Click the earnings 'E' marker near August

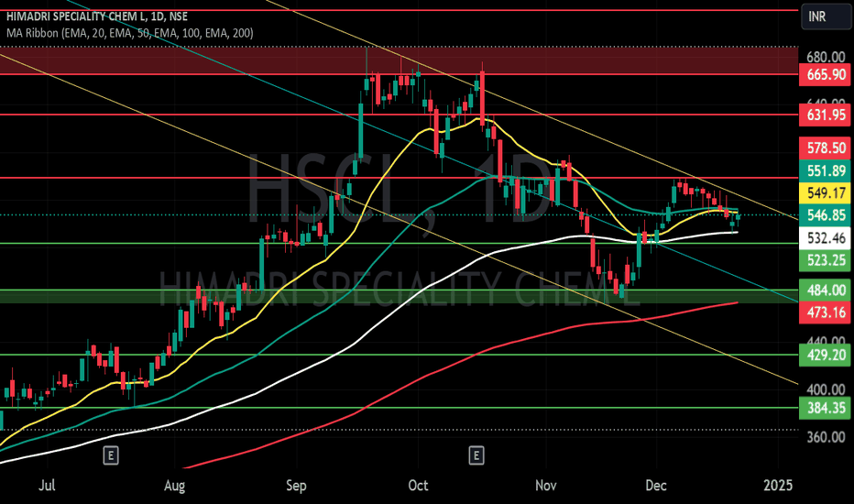[x=111, y=455]
